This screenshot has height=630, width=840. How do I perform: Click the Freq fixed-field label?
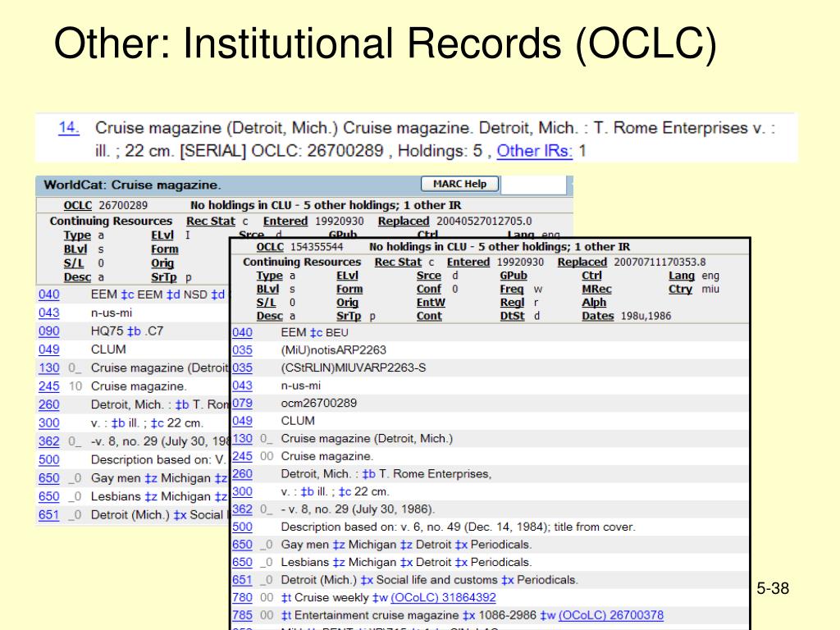point(512,290)
